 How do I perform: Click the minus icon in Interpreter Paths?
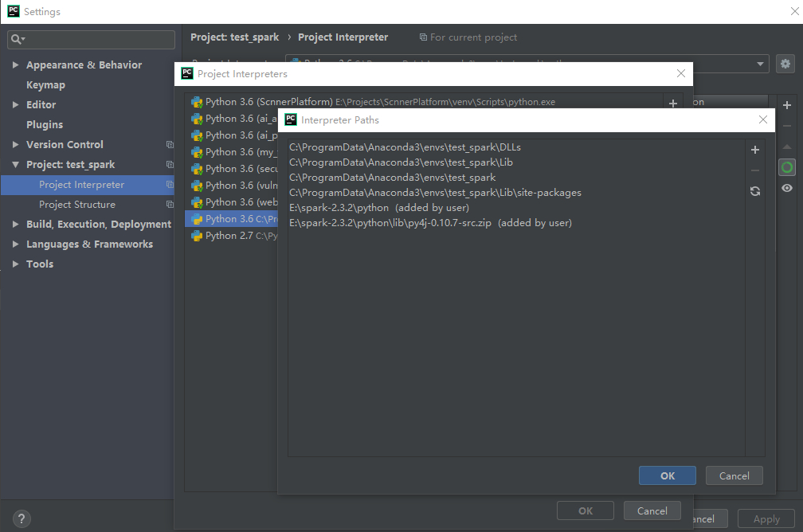[x=755, y=170]
